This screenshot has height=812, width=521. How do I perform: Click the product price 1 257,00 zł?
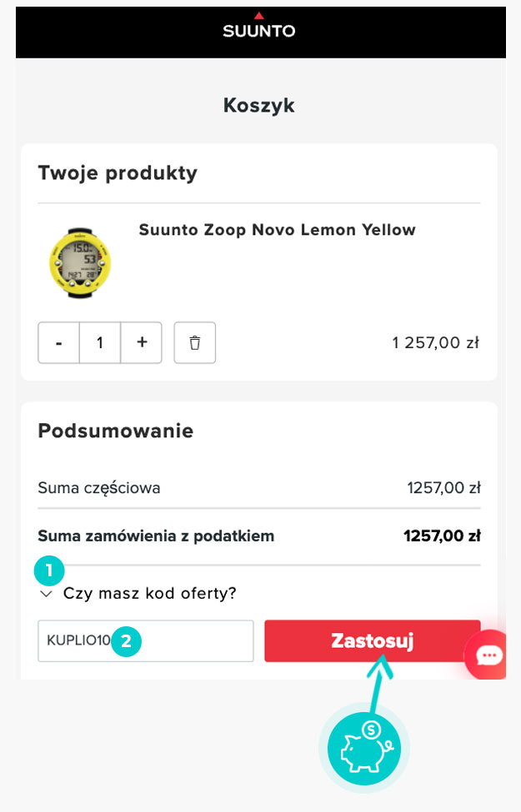tap(435, 342)
